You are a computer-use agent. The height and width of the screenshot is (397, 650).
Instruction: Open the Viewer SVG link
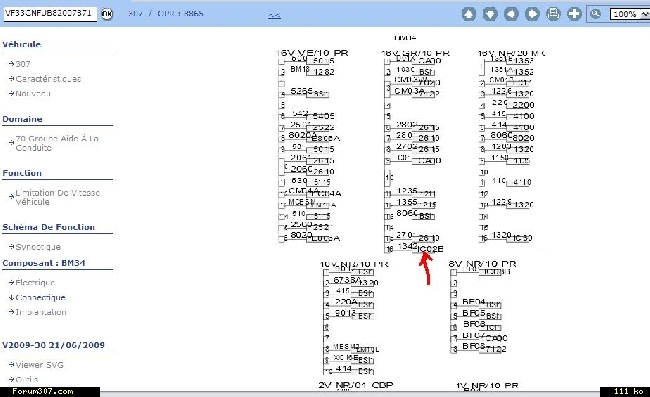click(x=39, y=365)
